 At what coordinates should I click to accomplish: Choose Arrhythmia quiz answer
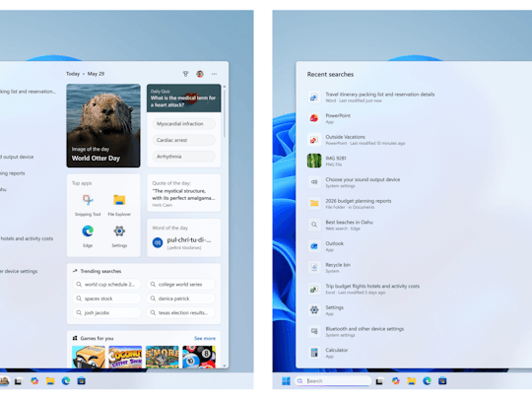pos(183,157)
